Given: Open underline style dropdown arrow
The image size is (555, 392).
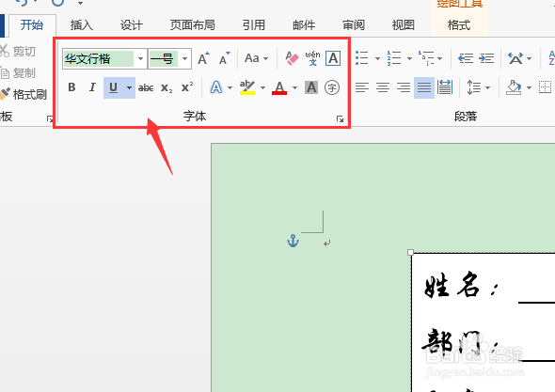Looking at the screenshot, I should click(130, 87).
